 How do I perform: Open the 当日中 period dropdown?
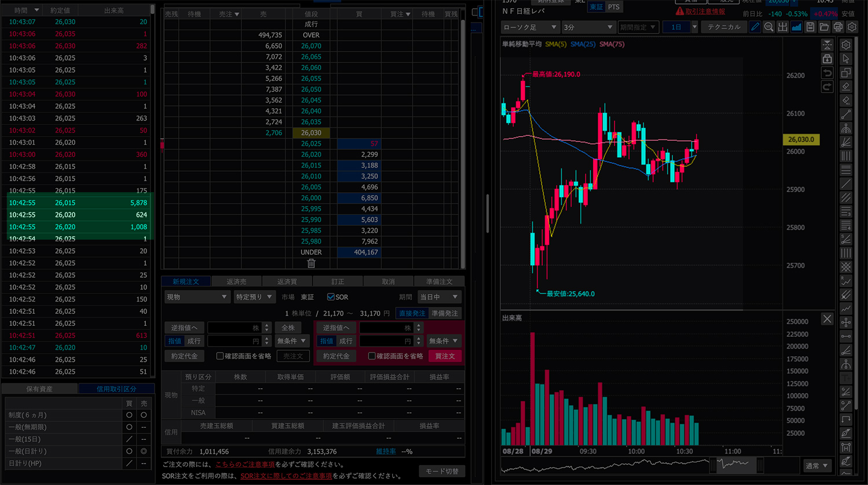[x=439, y=297]
